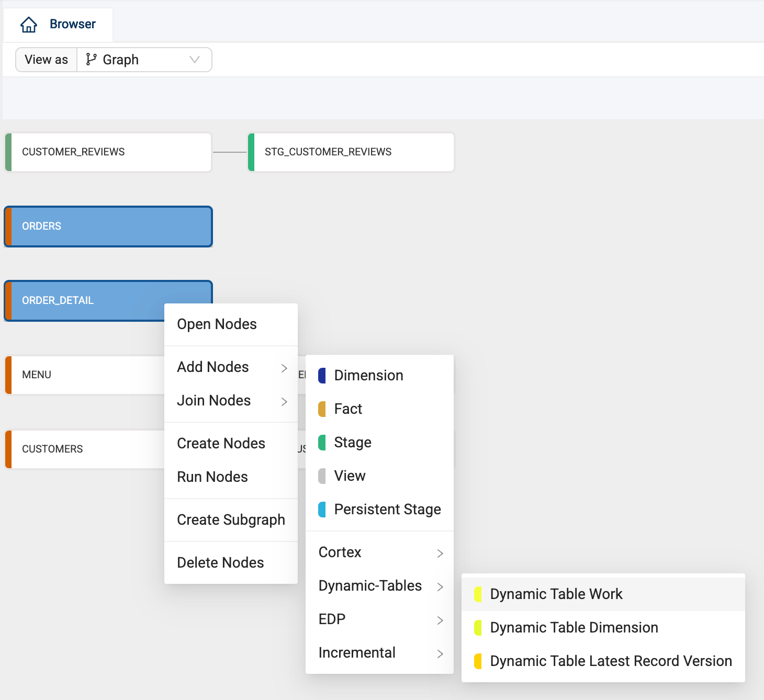764x700 pixels.
Task: Select the Stage node type
Action: tap(353, 443)
